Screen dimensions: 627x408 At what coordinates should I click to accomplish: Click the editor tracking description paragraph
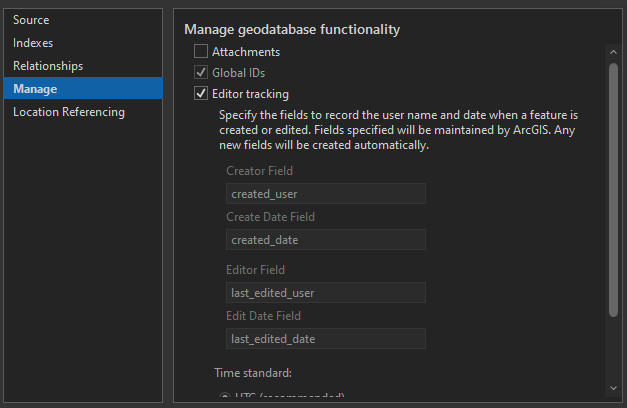pos(398,130)
